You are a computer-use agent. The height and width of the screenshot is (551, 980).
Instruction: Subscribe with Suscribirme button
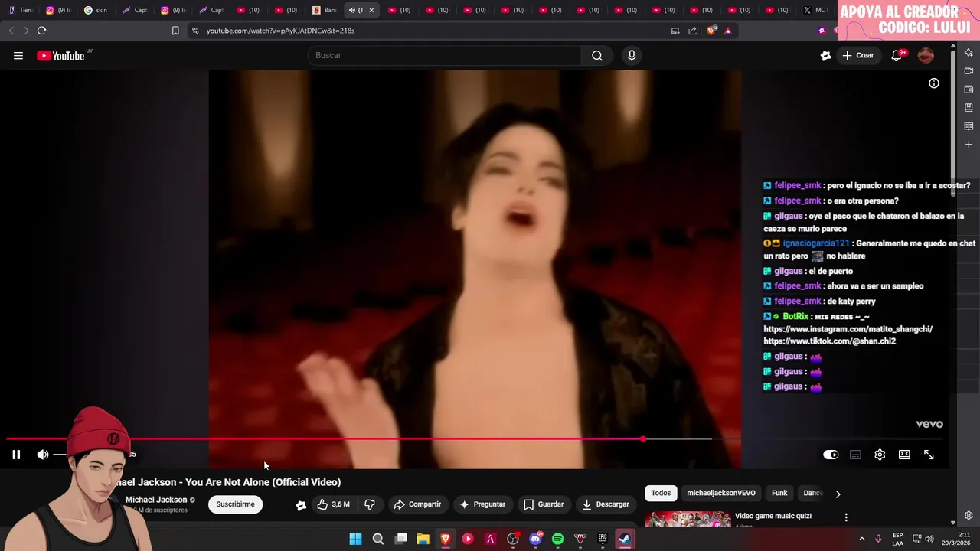[235, 504]
